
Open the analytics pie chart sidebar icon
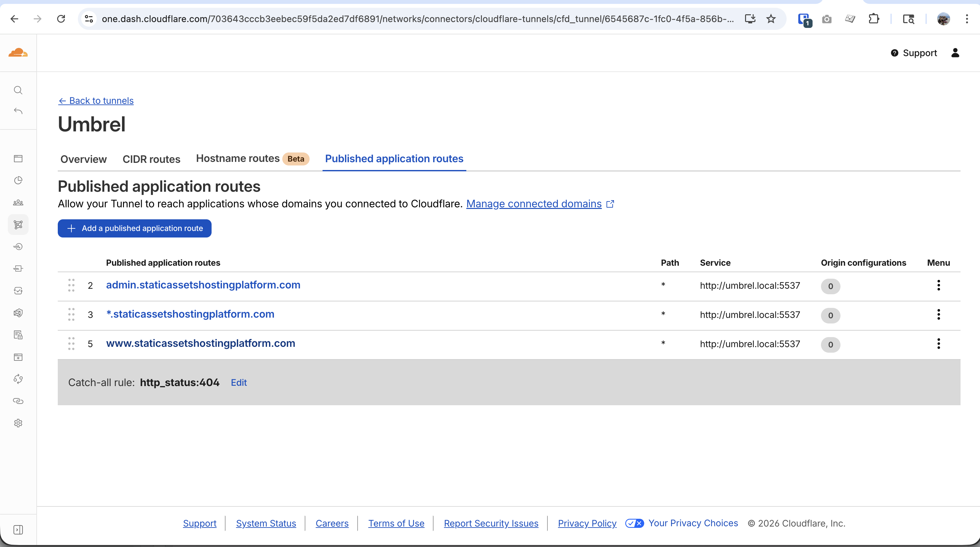(x=18, y=180)
